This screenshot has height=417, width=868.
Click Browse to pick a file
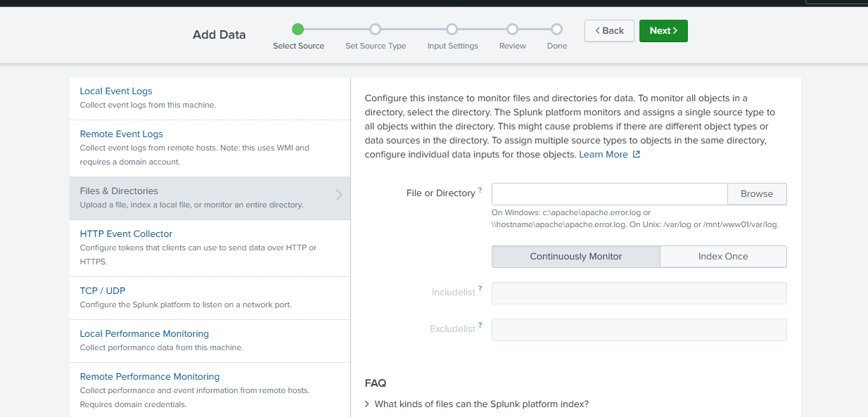click(x=756, y=194)
